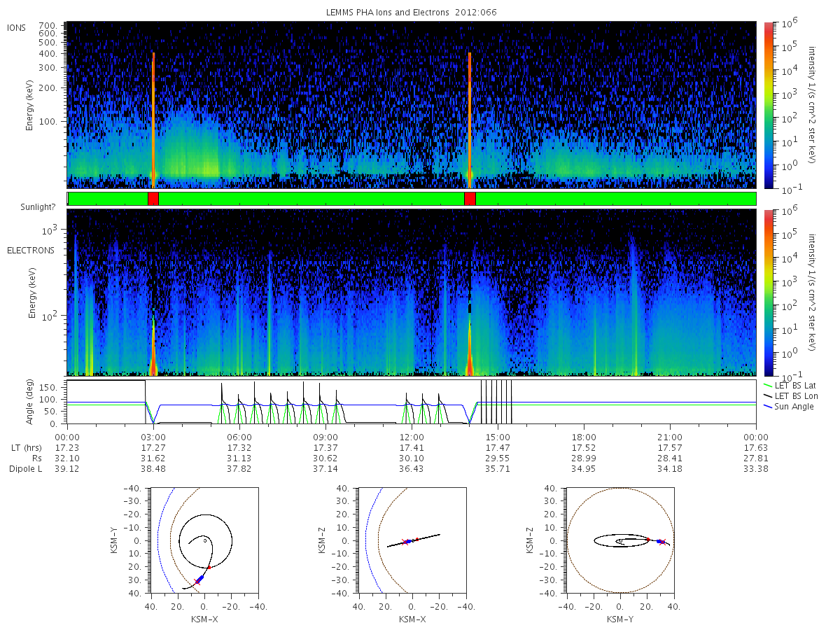Open the middle KSM-X versus KSM-Z orbit plot
Viewport: 840px width, 630px height.
[412, 540]
